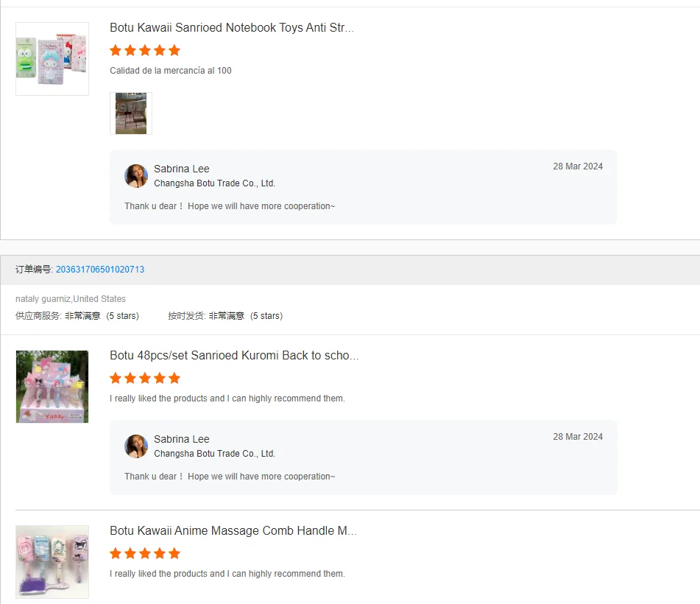Click Botu 48pcs/set Sanrioed Kuromi title

tap(234, 356)
